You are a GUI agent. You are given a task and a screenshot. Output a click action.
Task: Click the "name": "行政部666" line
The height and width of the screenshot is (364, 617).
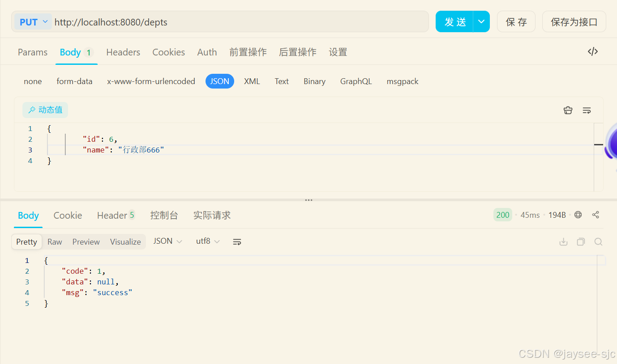click(x=124, y=150)
